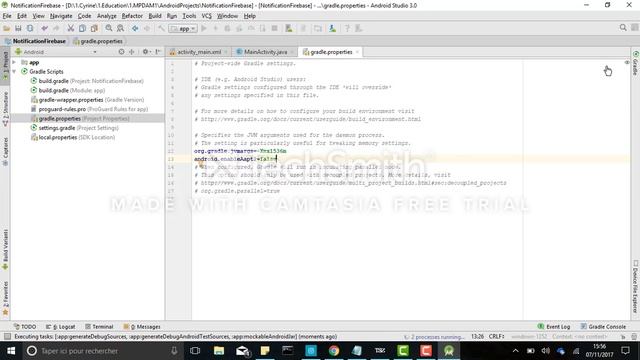Viewport: 640px width, 360px height.
Task: Toggle the Structure tool window sidebar button
Action: coord(5,108)
